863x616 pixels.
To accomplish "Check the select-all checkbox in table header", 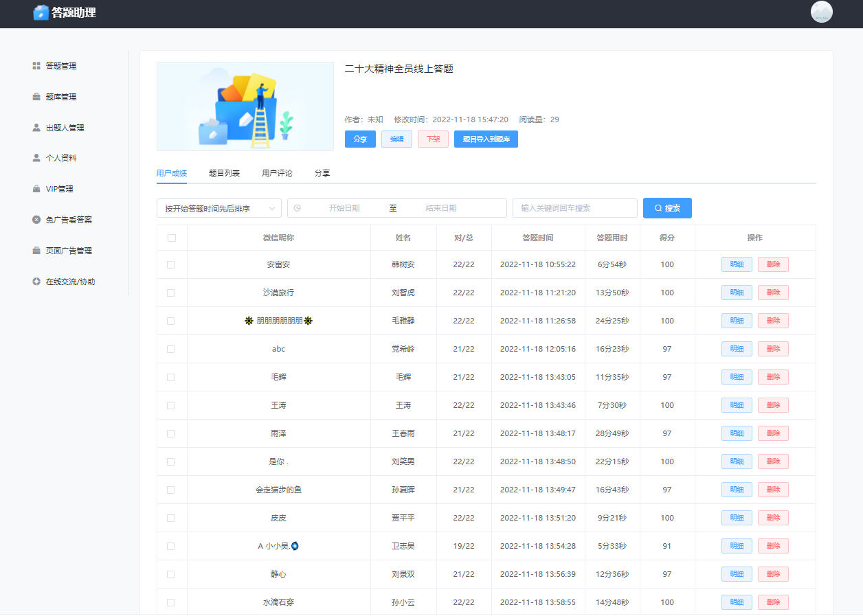I will [171, 237].
